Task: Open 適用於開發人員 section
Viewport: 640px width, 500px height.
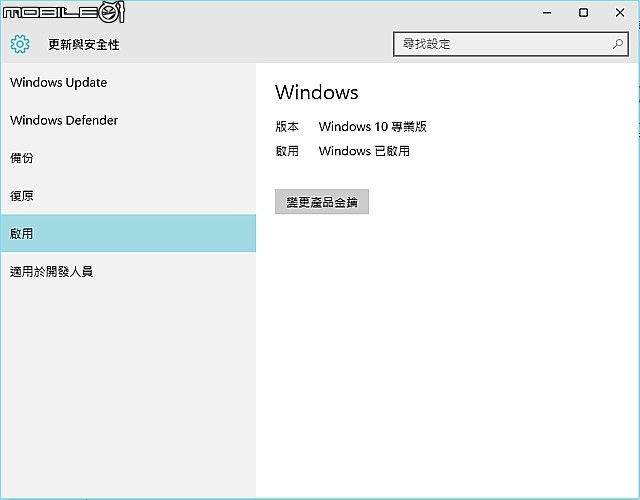Action: [x=128, y=271]
